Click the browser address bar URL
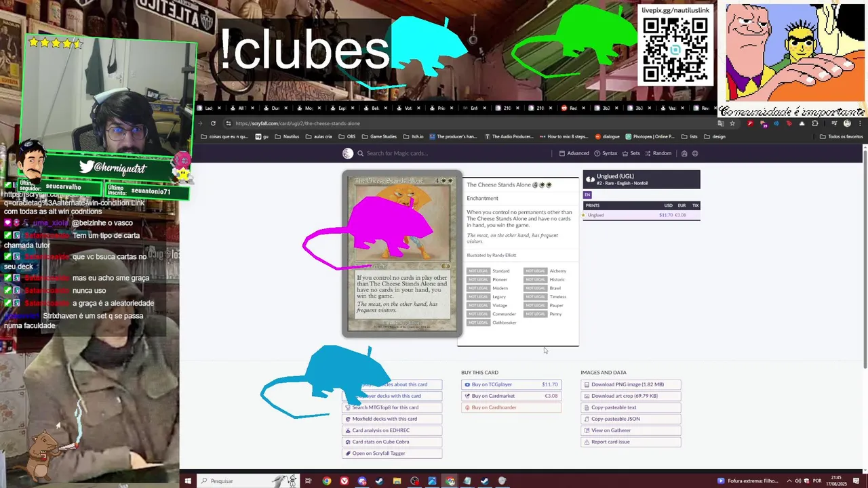Viewport: 868px width, 488px height. pyautogui.click(x=298, y=123)
